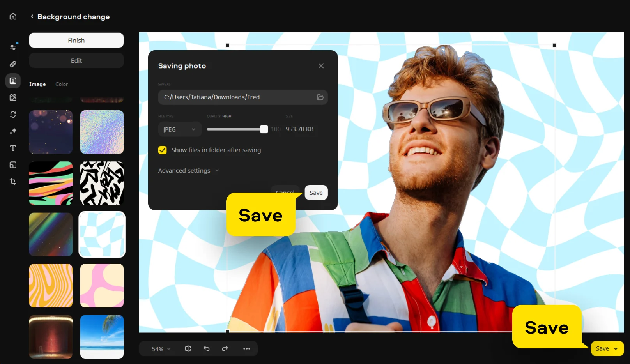Choose the beach and palm background
630x364 pixels.
pyautogui.click(x=102, y=337)
